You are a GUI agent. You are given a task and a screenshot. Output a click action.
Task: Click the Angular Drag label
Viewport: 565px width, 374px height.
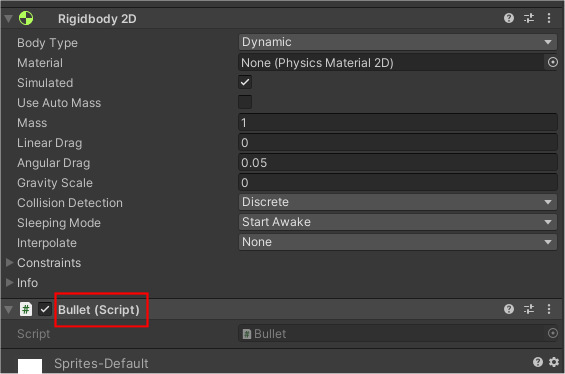point(54,163)
